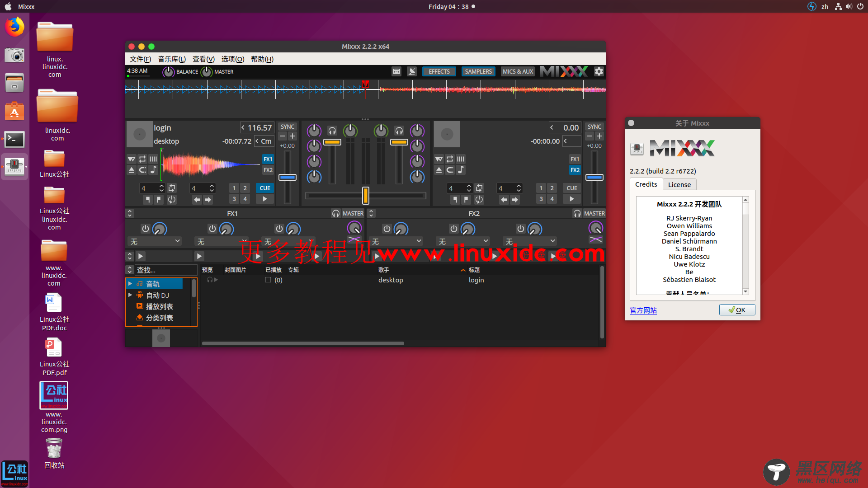Viewport: 868px width, 488px height.
Task: Click the 查找 search field
Action: [x=165, y=270]
